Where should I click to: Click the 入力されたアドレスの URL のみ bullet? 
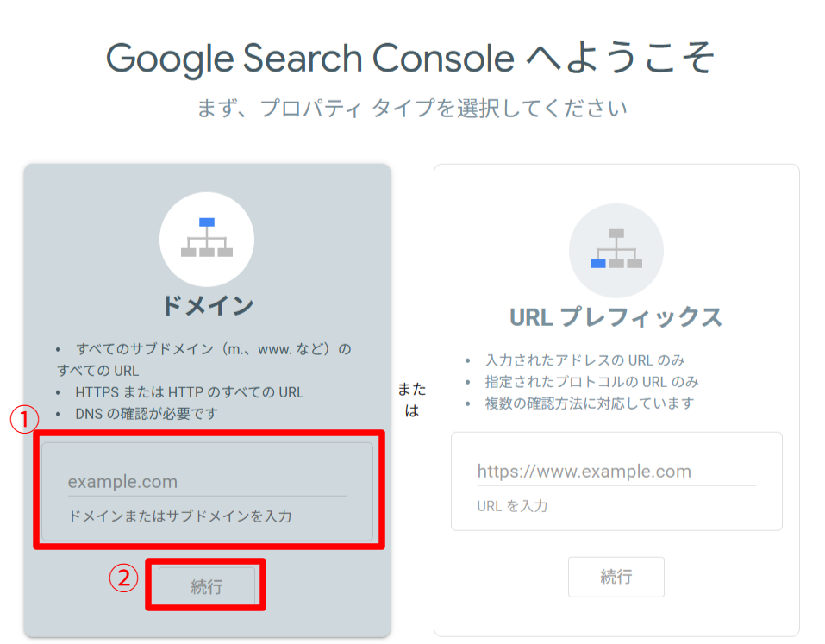(584, 360)
